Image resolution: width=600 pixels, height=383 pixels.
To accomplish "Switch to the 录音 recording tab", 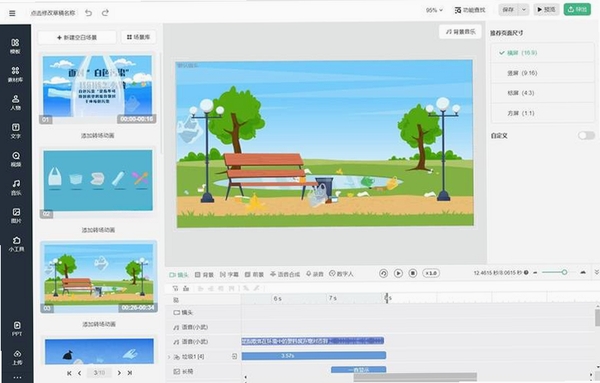I will click(x=315, y=274).
